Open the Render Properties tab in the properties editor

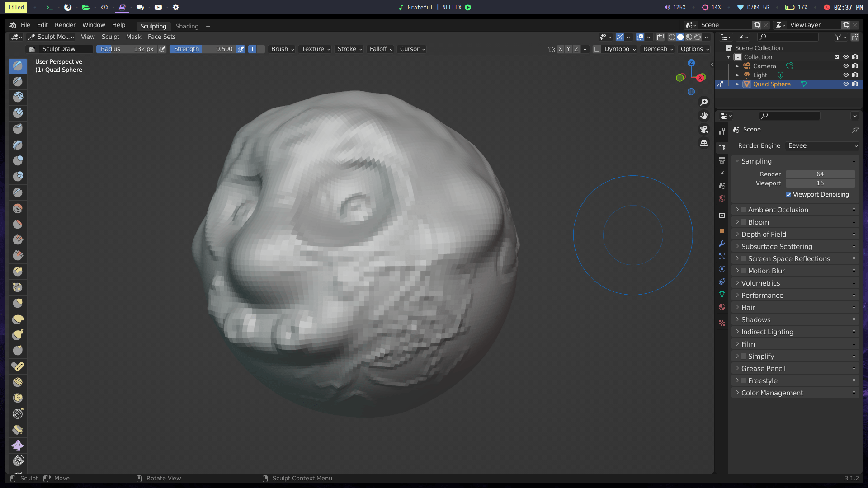[x=722, y=147]
